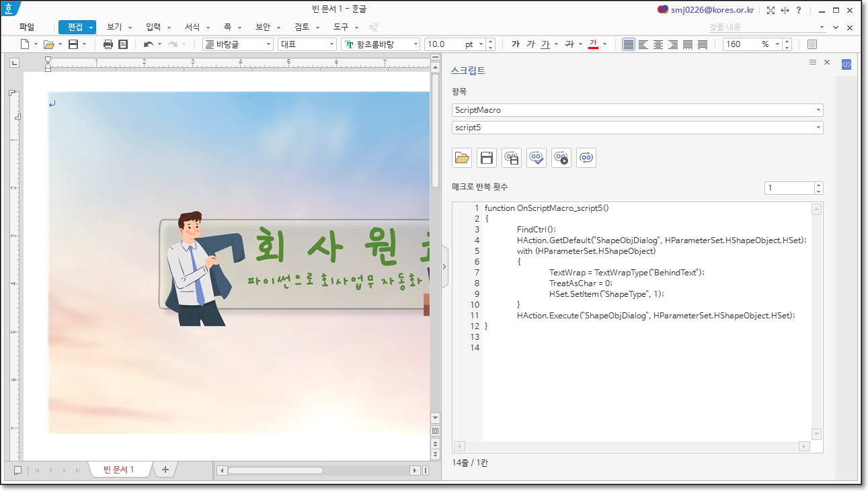Viewport: 868px width, 491px height.
Task: Click the repeat macro icon
Action: tap(586, 158)
